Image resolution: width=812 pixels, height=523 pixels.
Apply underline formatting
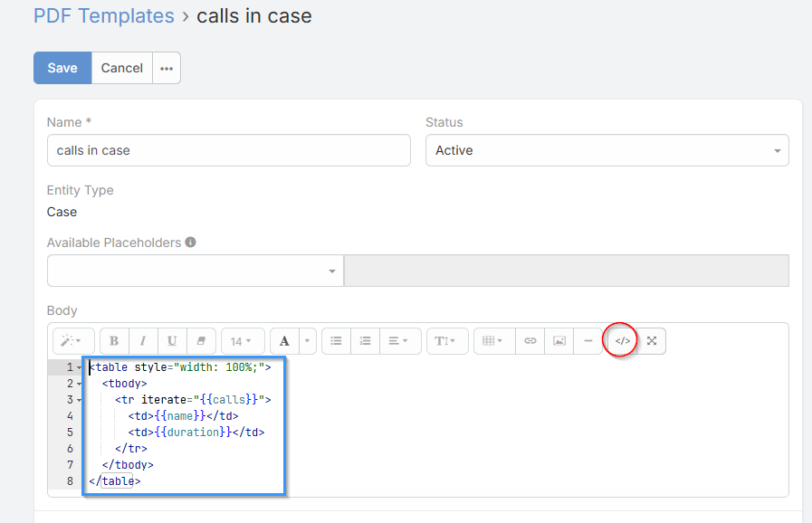[x=172, y=341]
